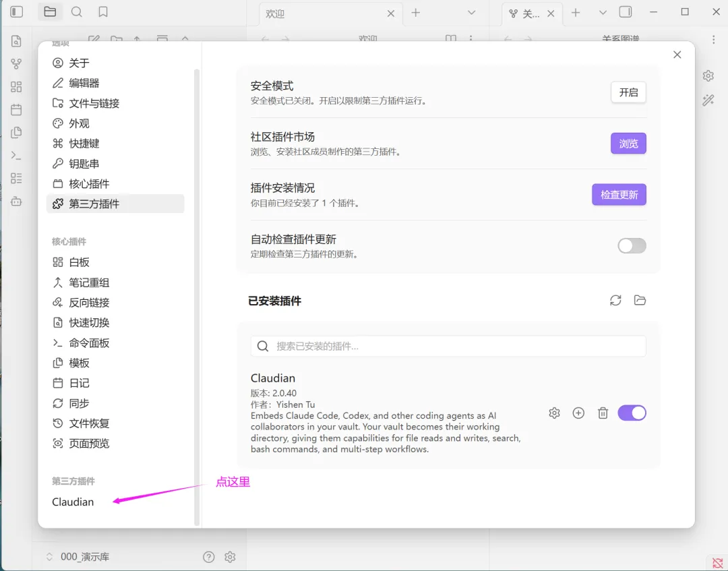Open 日记 plugin settings
Image resolution: width=728 pixels, height=571 pixels.
click(x=116, y=383)
